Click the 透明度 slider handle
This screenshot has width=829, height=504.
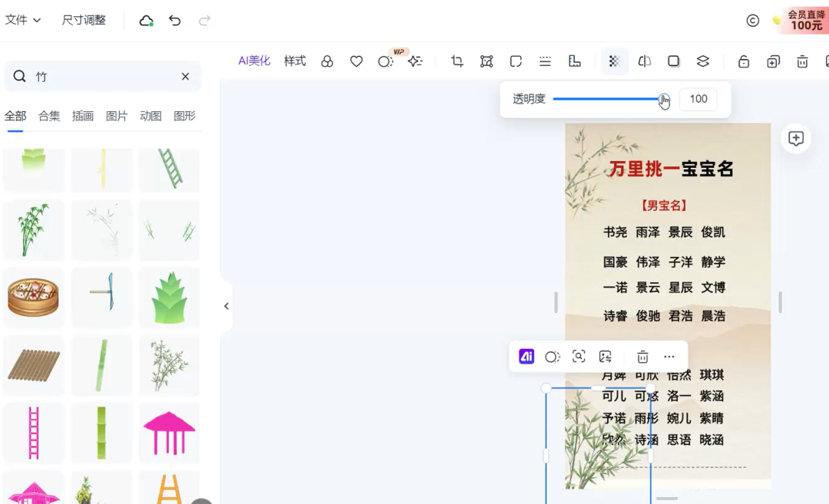tap(663, 99)
